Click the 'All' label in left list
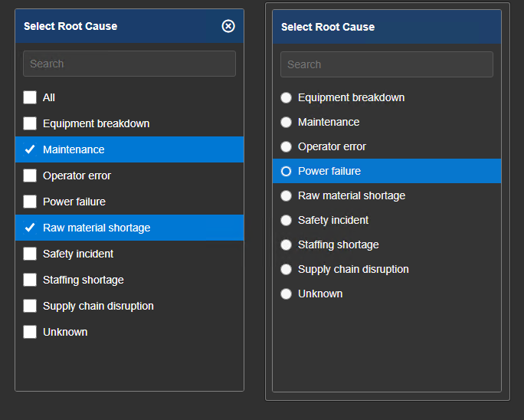524x420 pixels. 49,97
